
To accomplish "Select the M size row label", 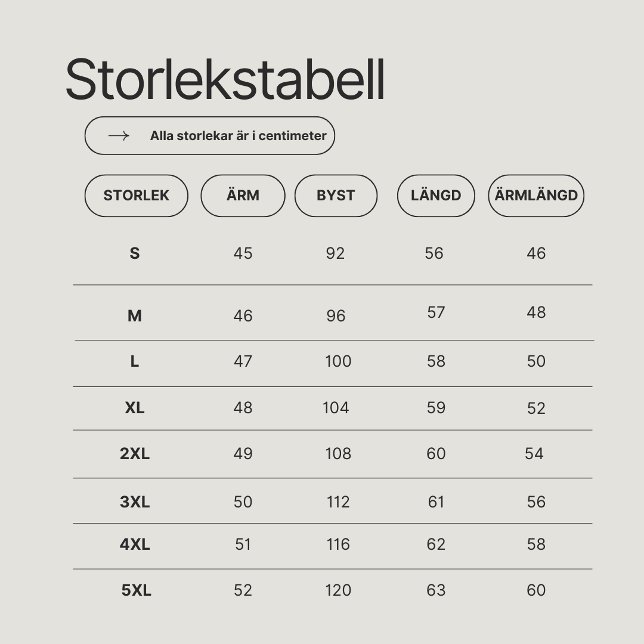I will (x=135, y=316).
